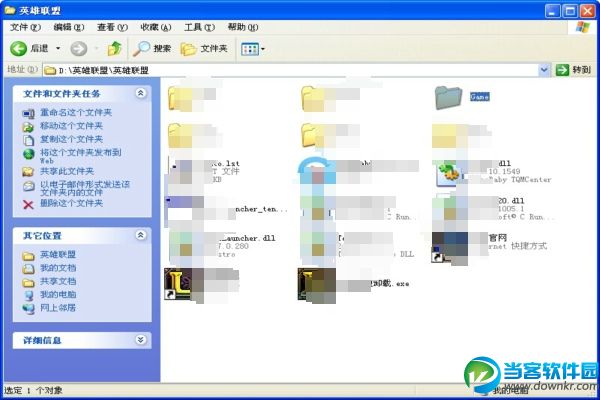Open the 工具 menu
This screenshot has height=400, width=600.
[x=199, y=27]
